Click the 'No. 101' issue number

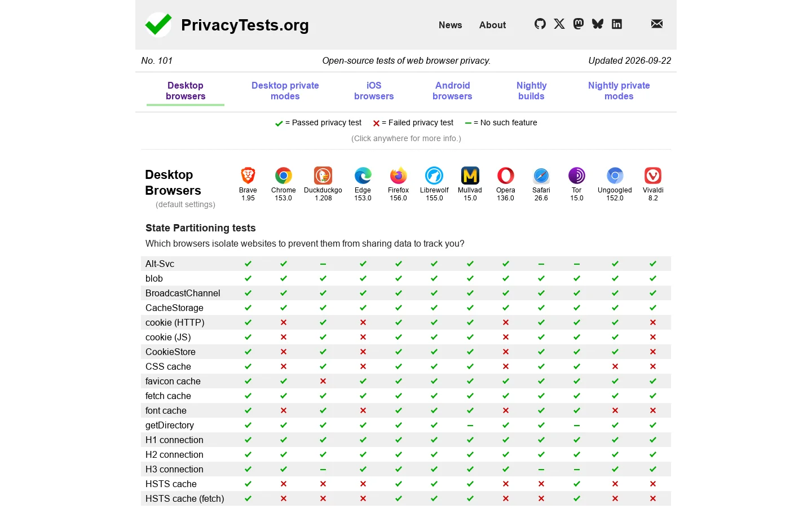coord(157,60)
